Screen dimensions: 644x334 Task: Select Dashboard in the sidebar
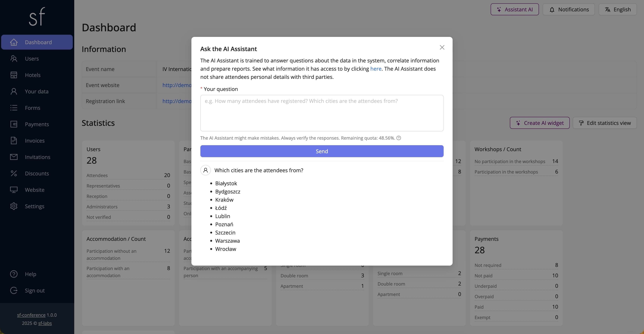point(38,42)
